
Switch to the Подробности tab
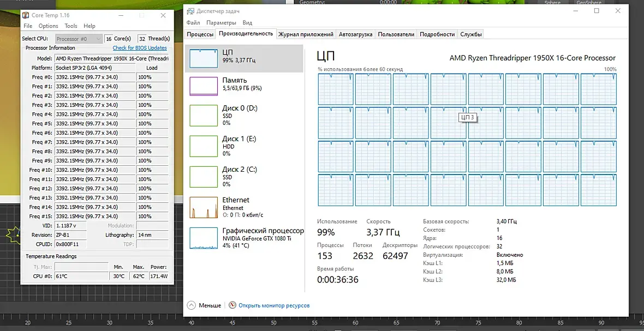coord(437,34)
